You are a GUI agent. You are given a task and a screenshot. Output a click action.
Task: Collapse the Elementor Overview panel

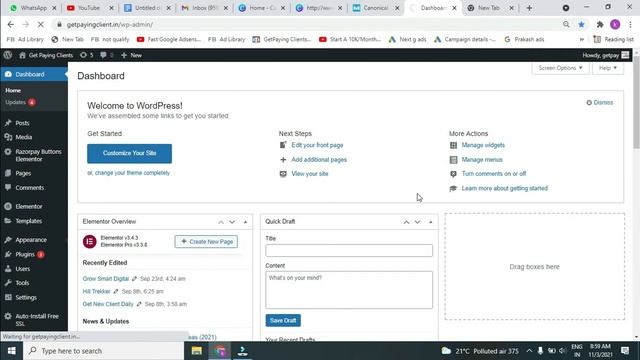click(x=245, y=222)
